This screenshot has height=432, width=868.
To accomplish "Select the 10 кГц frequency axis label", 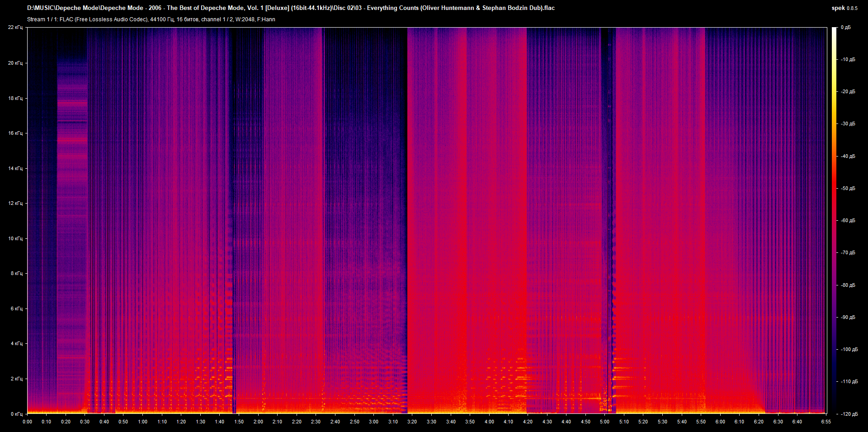I will pyautogui.click(x=15, y=238).
